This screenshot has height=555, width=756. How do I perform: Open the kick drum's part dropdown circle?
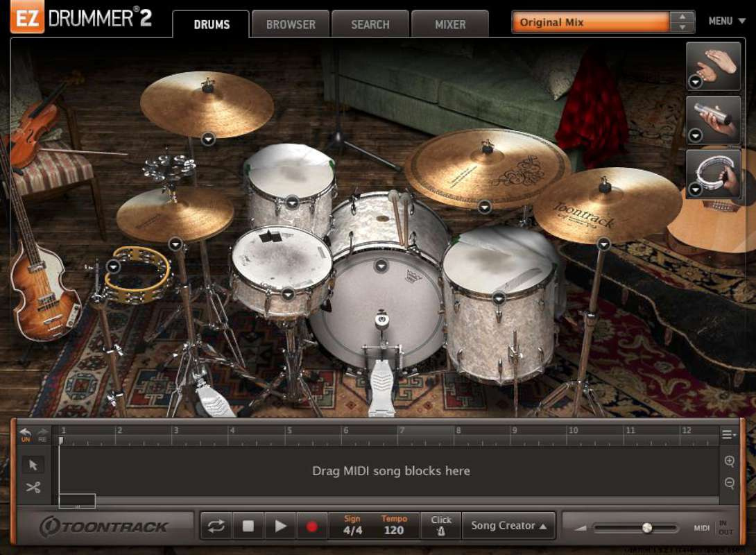(381, 265)
